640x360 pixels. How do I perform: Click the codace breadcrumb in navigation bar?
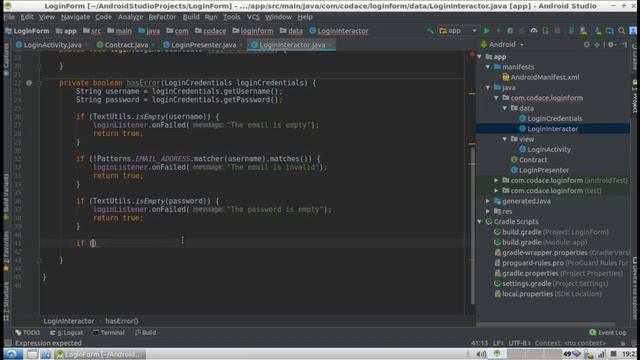click(210, 31)
